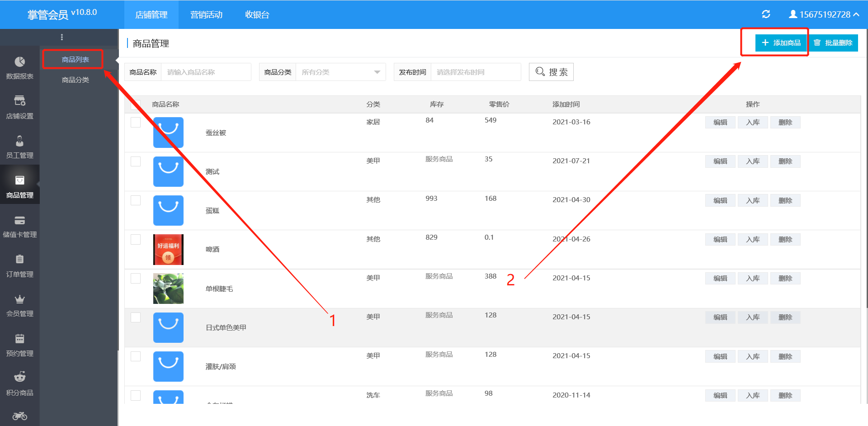Open the user account menu 15675192728
Screen dimensions: 868x426
(x=824, y=14)
